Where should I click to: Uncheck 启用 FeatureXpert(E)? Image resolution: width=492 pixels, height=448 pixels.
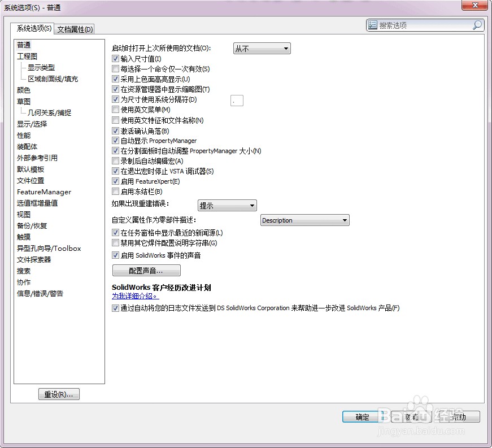pos(115,181)
